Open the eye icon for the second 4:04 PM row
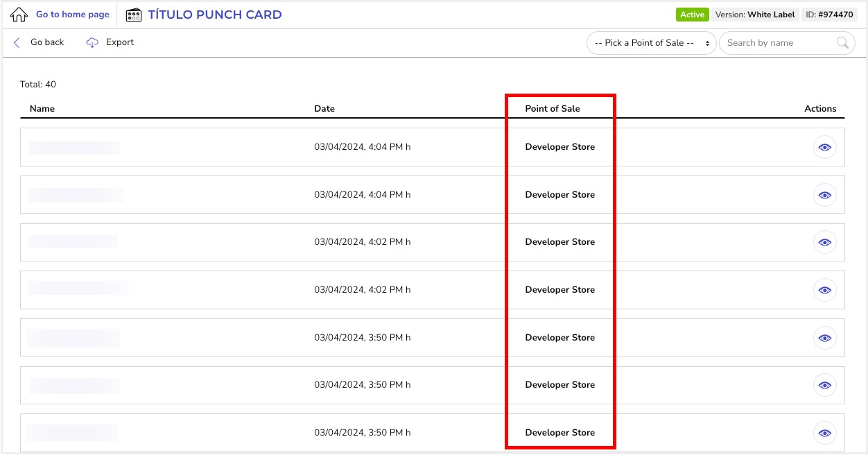The width and height of the screenshot is (868, 455). [824, 195]
